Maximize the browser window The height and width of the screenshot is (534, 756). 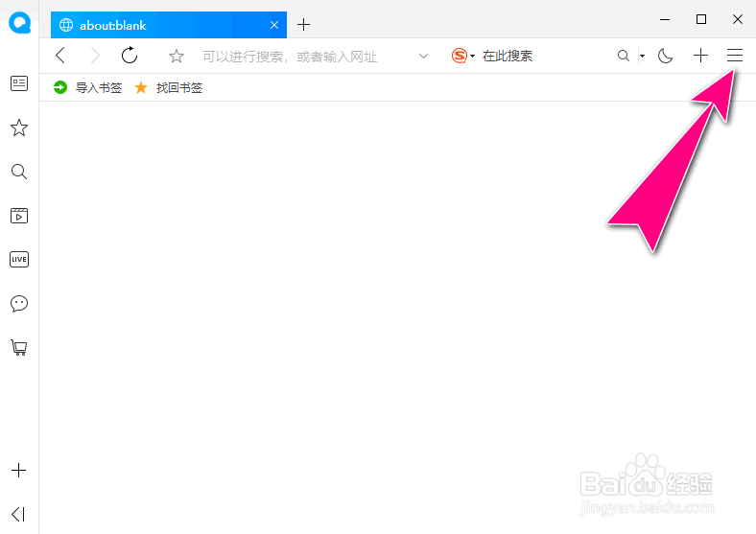(x=701, y=19)
